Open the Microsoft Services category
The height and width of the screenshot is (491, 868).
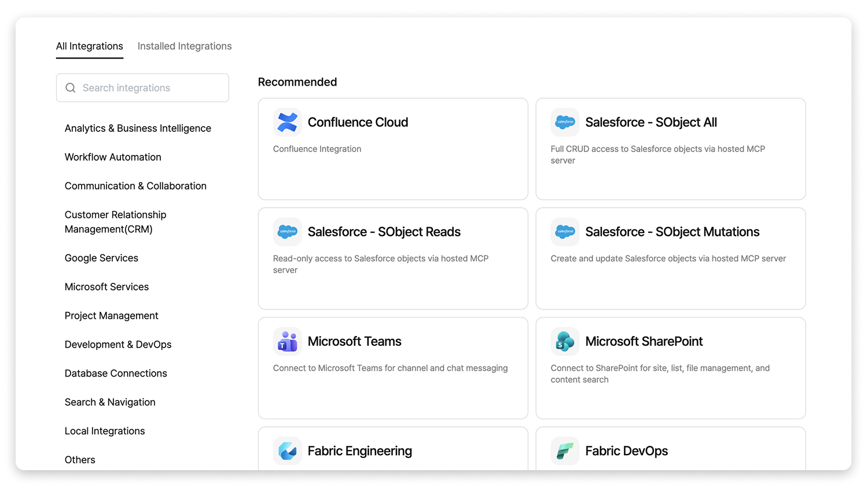[106, 287]
